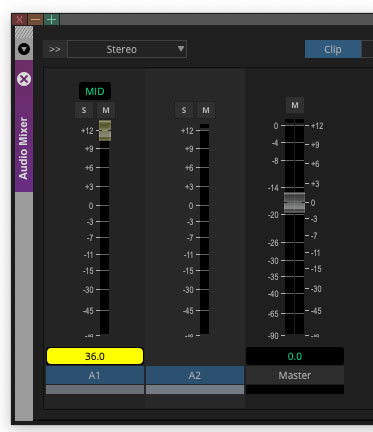Image resolution: width=373 pixels, height=432 pixels.
Task: Click the A2 track label button
Action: point(195,375)
